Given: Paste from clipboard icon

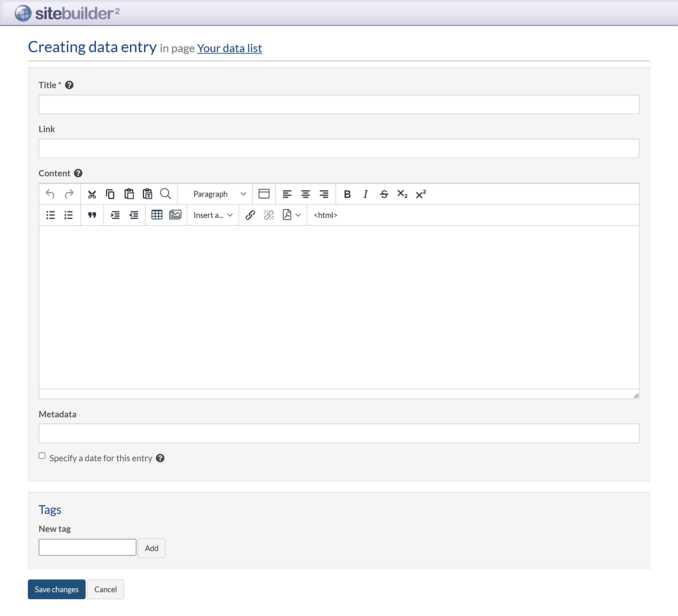Looking at the screenshot, I should (x=129, y=194).
